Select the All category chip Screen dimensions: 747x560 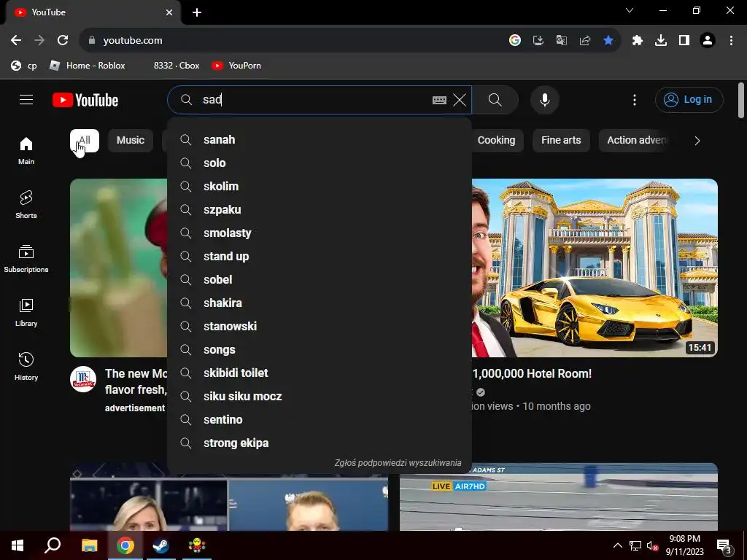pos(85,141)
